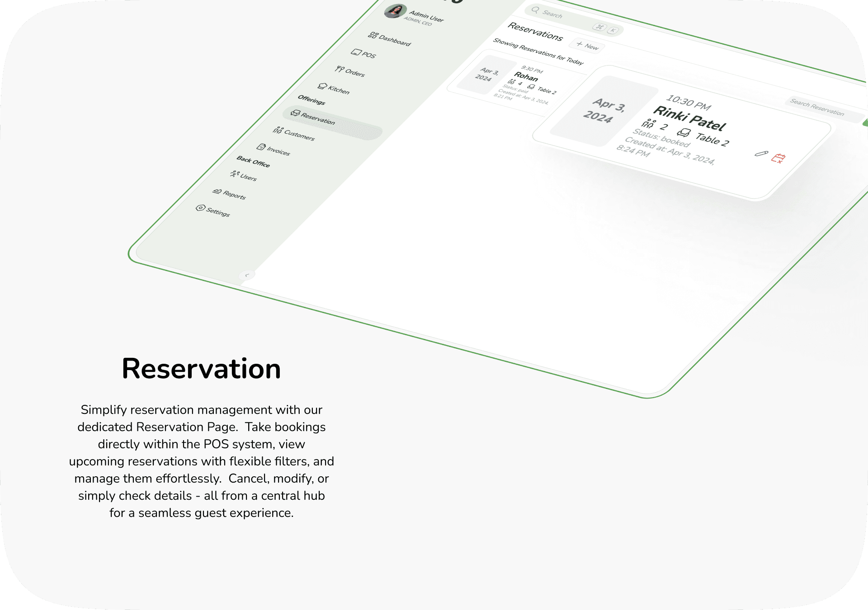Select the Invoices document icon
The height and width of the screenshot is (610, 868).
[261, 146]
